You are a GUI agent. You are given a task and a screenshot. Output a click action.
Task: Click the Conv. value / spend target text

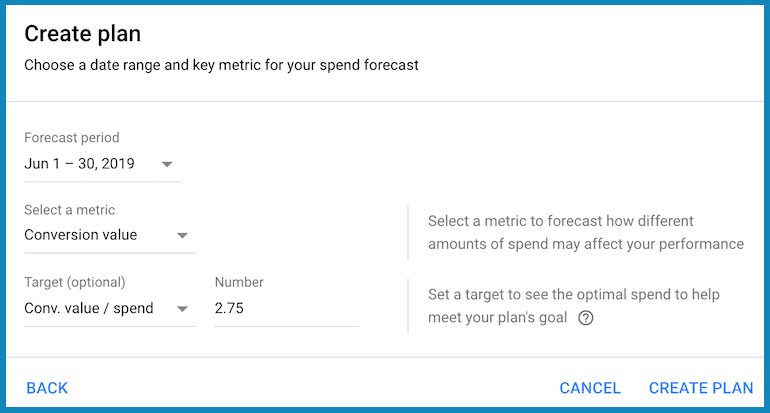(x=89, y=308)
